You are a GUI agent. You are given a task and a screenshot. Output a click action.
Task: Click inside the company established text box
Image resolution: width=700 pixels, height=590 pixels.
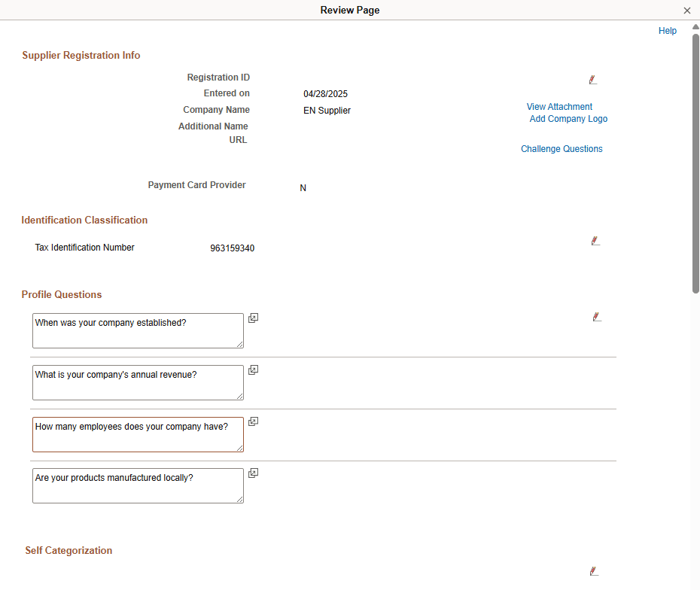(138, 330)
